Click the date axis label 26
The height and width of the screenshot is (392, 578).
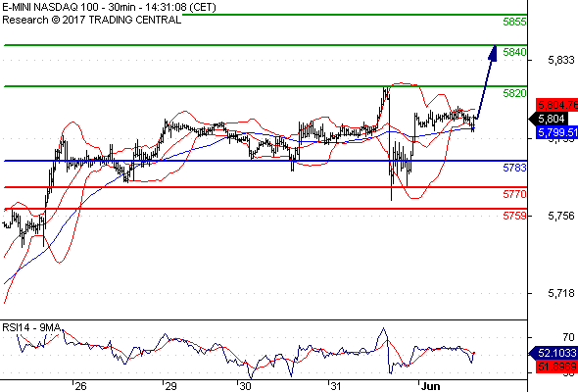[x=80, y=386]
